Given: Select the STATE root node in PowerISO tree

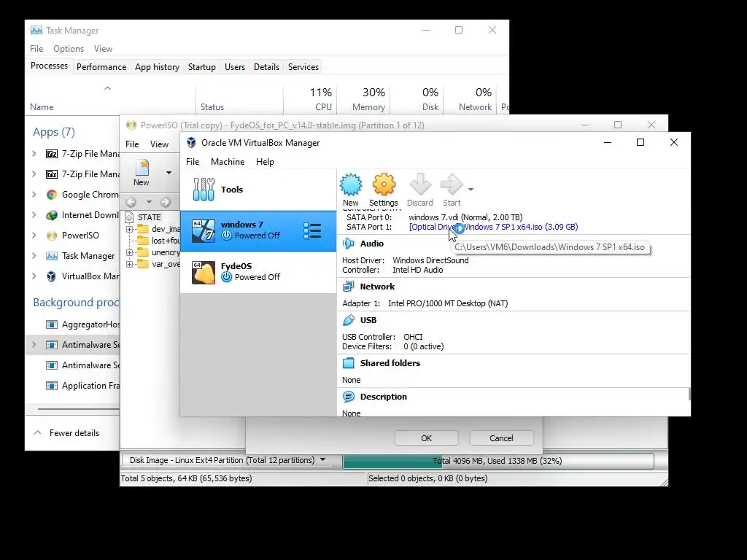Looking at the screenshot, I should point(149,217).
